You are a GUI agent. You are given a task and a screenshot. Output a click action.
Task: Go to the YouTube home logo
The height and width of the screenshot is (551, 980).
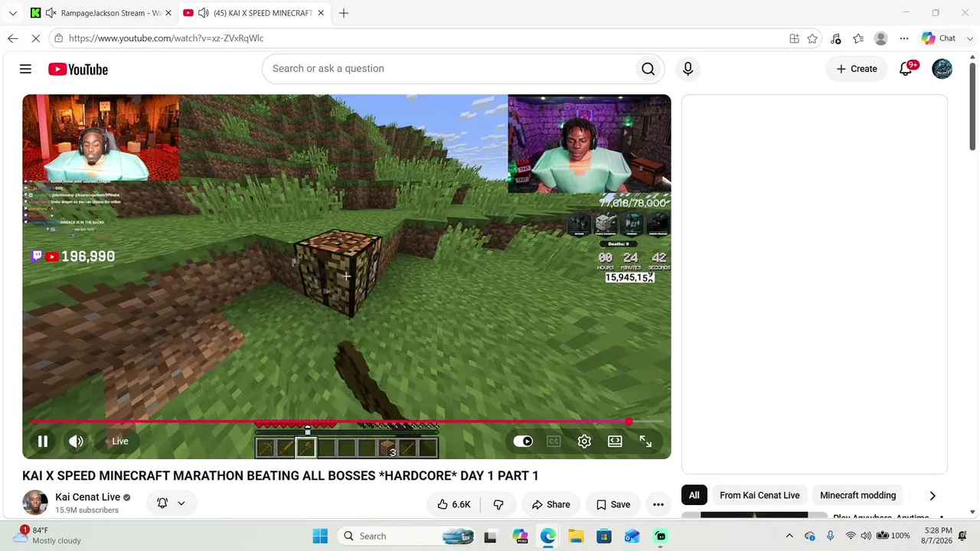78,69
